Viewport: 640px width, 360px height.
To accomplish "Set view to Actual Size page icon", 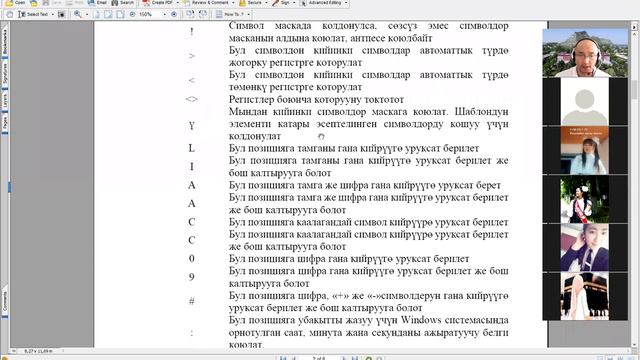I will coord(96,14).
